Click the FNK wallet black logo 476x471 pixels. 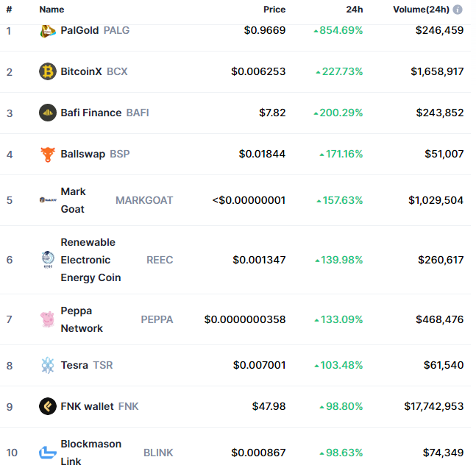[x=48, y=406]
